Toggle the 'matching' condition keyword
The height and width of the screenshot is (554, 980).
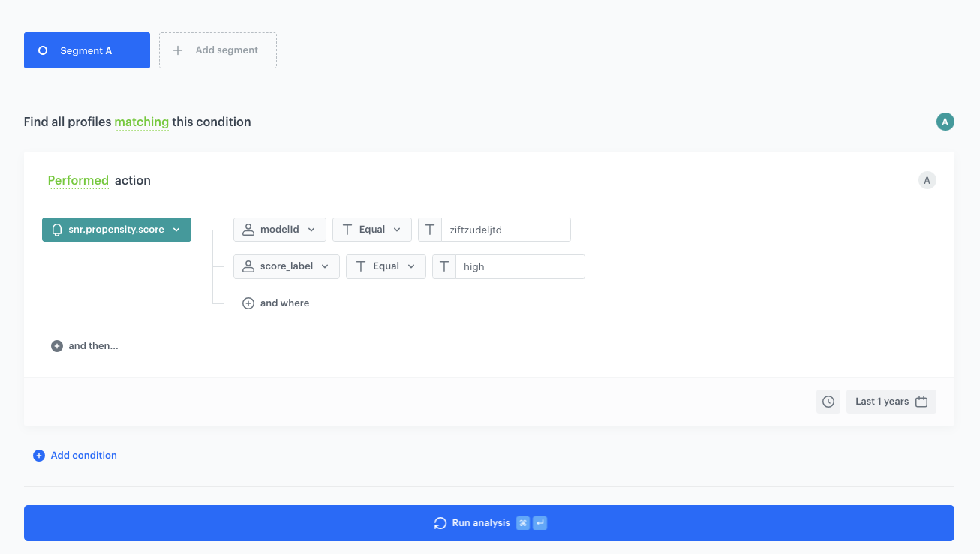tap(141, 122)
